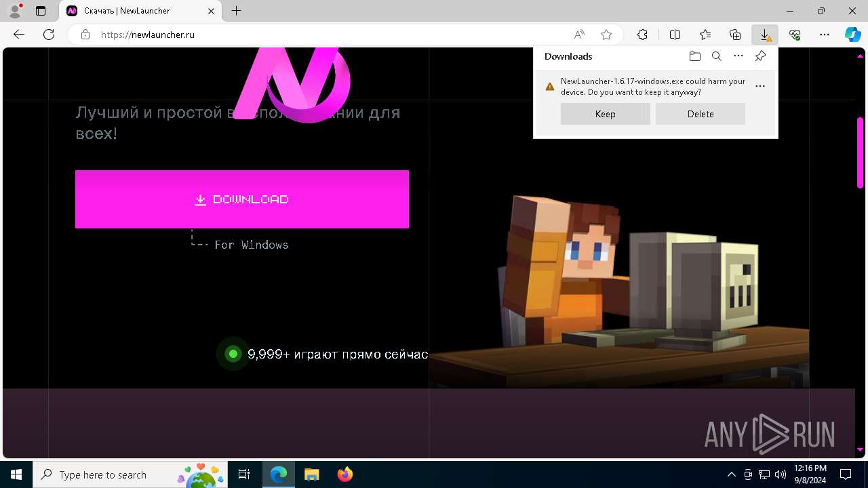
Task: Click the taskbar search box
Action: 131,474
